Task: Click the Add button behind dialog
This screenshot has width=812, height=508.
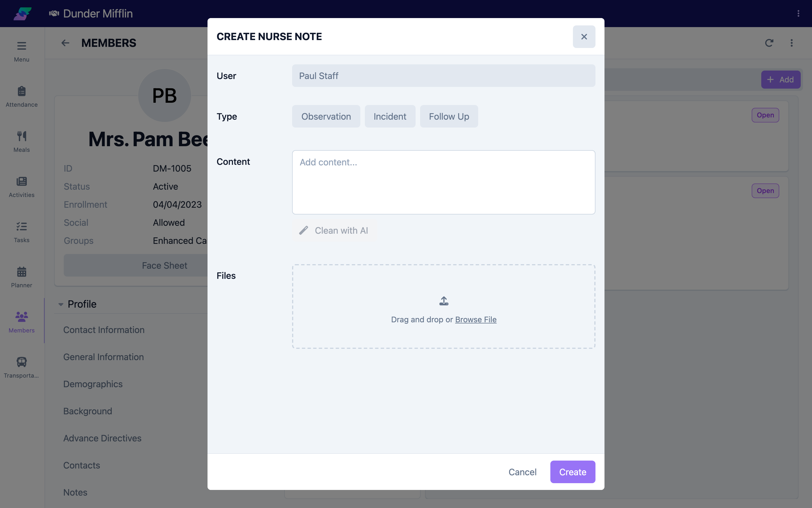Action: pyautogui.click(x=780, y=80)
